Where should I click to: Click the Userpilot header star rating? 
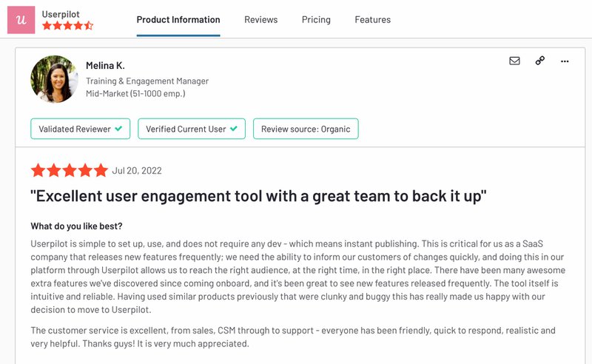pos(67,26)
